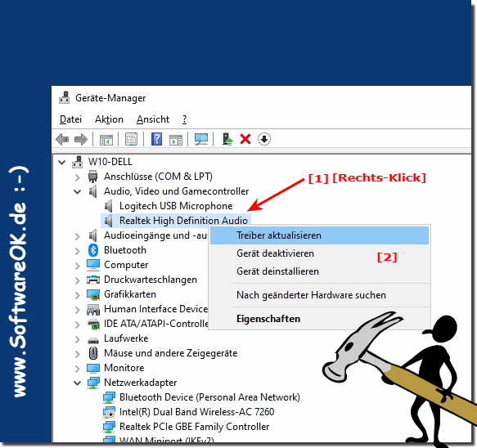Select the Audio, Video und Gamecontroller label
This screenshot has height=448, width=477.
tap(176, 191)
